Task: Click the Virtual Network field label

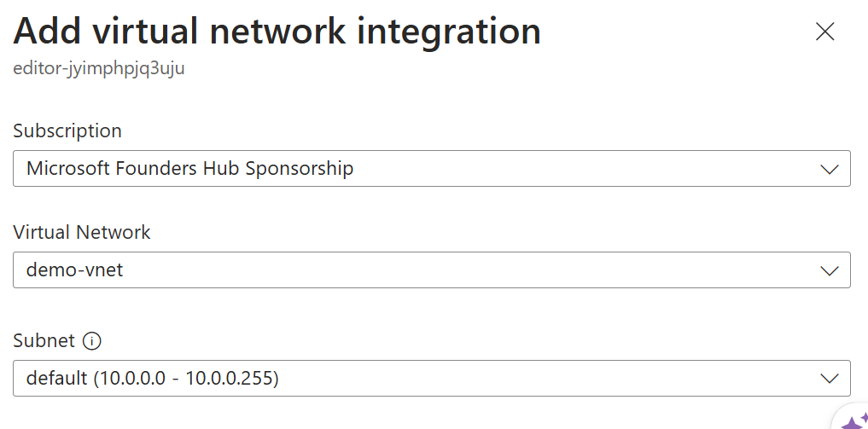Action: [82, 232]
